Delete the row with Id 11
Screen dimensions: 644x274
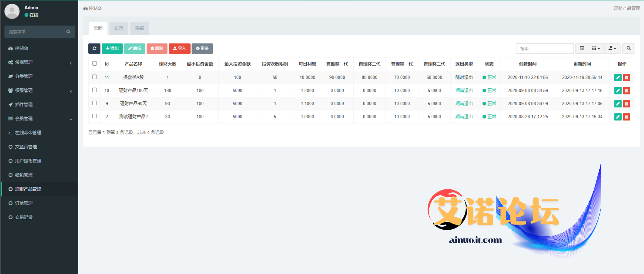click(x=626, y=78)
